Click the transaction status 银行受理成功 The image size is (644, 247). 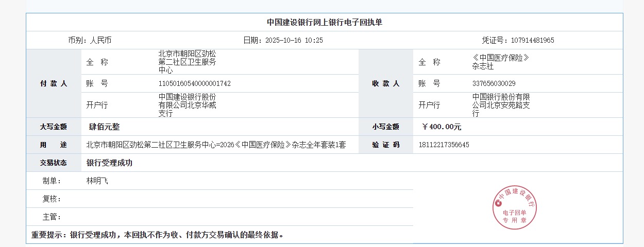pos(109,163)
